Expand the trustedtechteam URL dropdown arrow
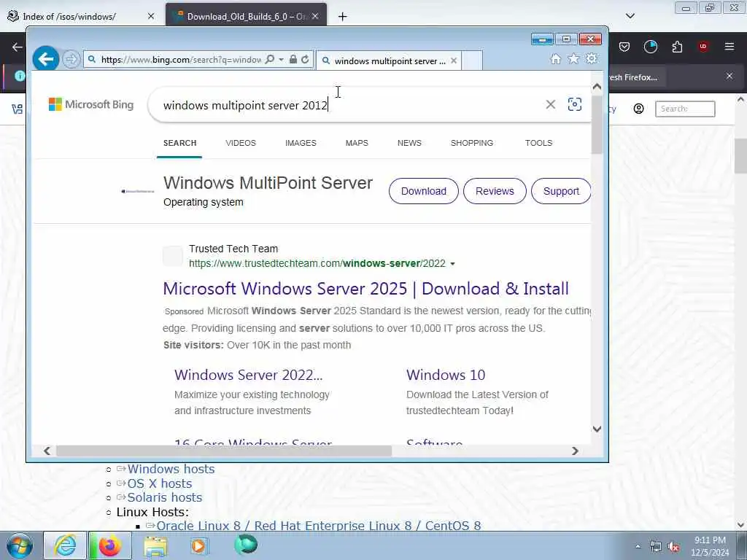Image resolution: width=747 pixels, height=560 pixels. pyautogui.click(x=452, y=264)
